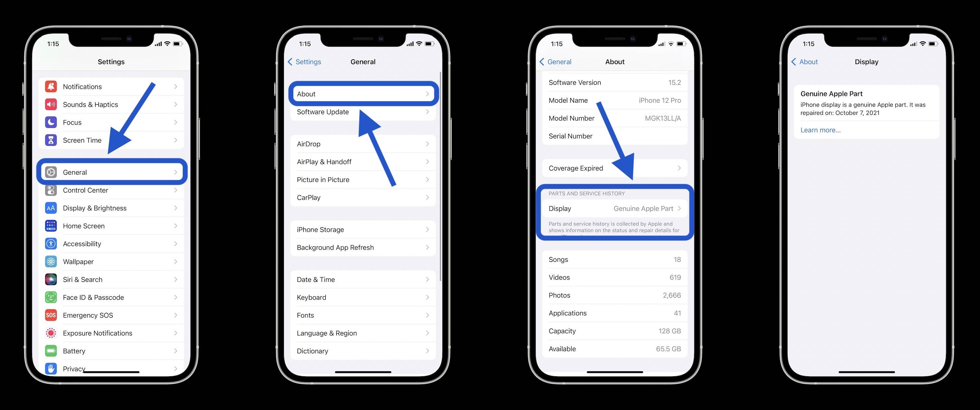The width and height of the screenshot is (980, 410).
Task: Tap the General settings icon
Action: click(x=51, y=172)
